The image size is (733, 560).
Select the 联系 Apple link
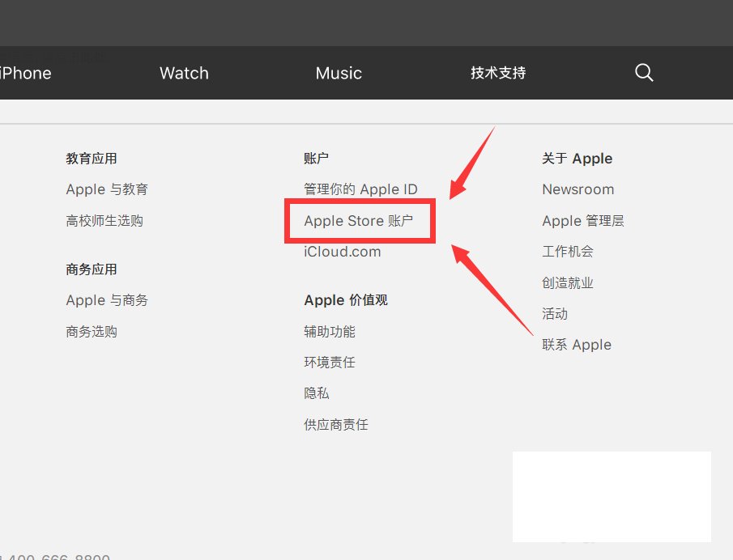click(577, 345)
